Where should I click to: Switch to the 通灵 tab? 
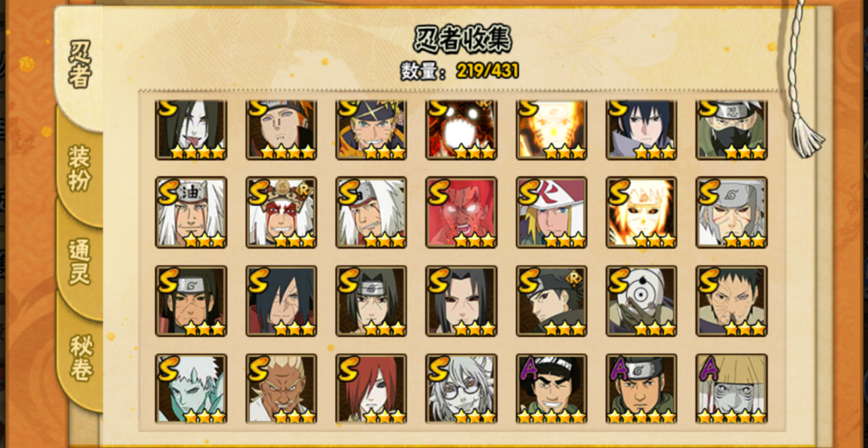[x=79, y=261]
